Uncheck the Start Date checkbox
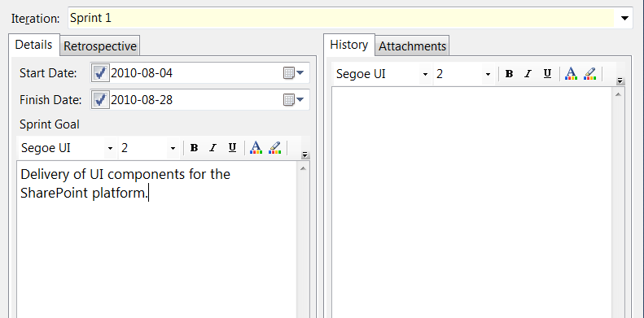 [x=100, y=73]
